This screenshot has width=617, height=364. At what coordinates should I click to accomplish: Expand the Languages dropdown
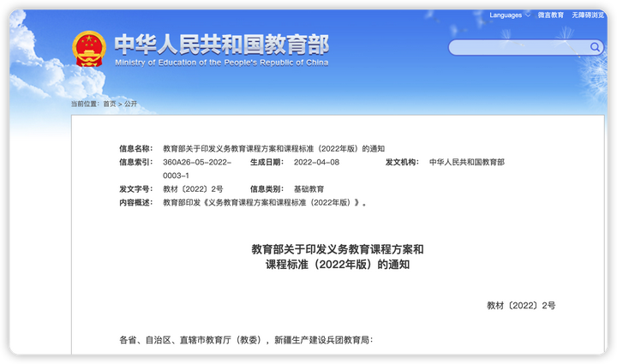(x=506, y=15)
